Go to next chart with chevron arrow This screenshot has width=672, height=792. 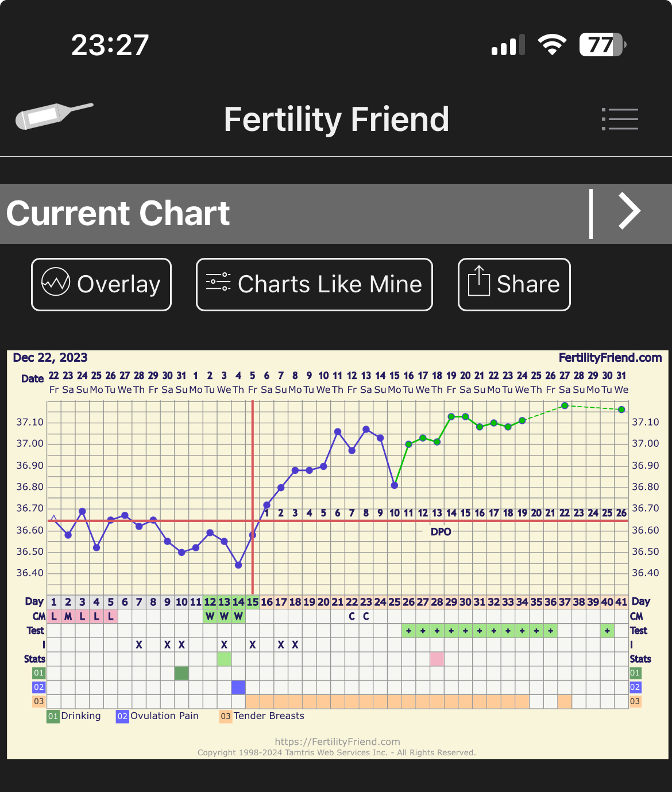click(629, 211)
